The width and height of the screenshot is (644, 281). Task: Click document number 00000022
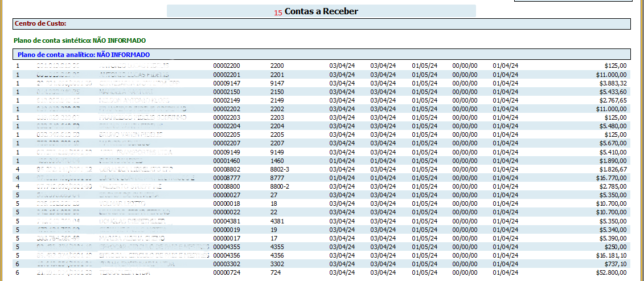click(226, 212)
